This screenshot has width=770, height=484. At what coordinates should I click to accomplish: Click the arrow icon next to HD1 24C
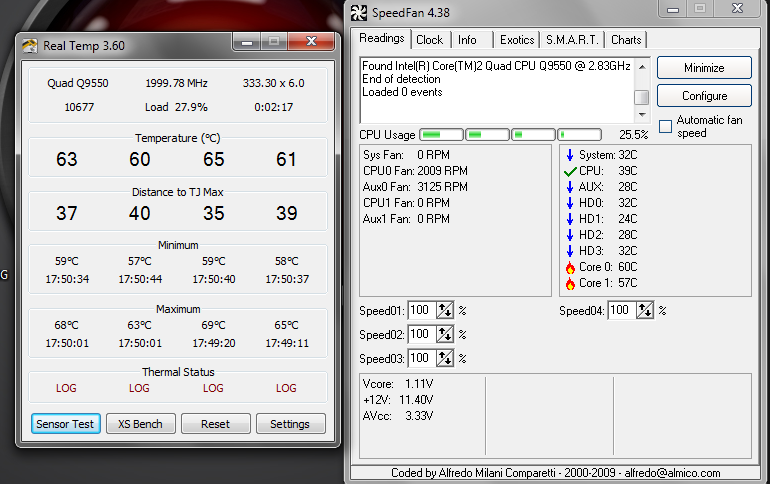point(570,219)
